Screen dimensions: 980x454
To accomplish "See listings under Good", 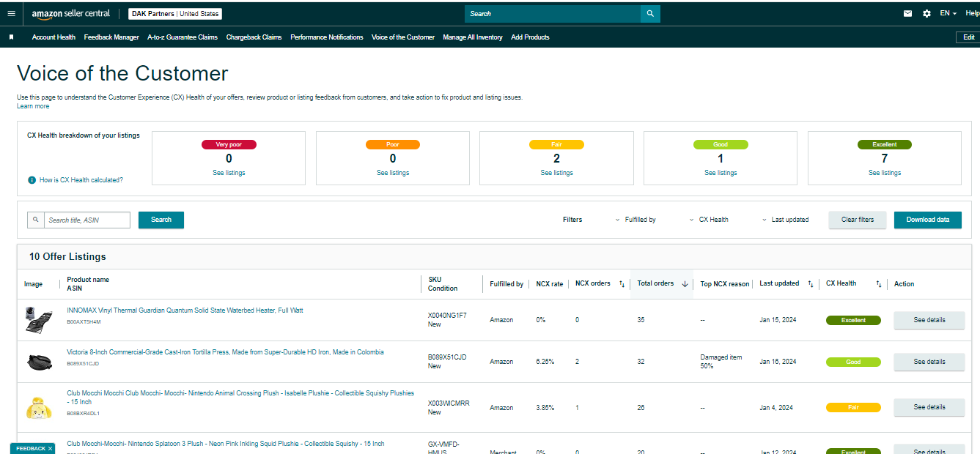I will pyautogui.click(x=721, y=173).
